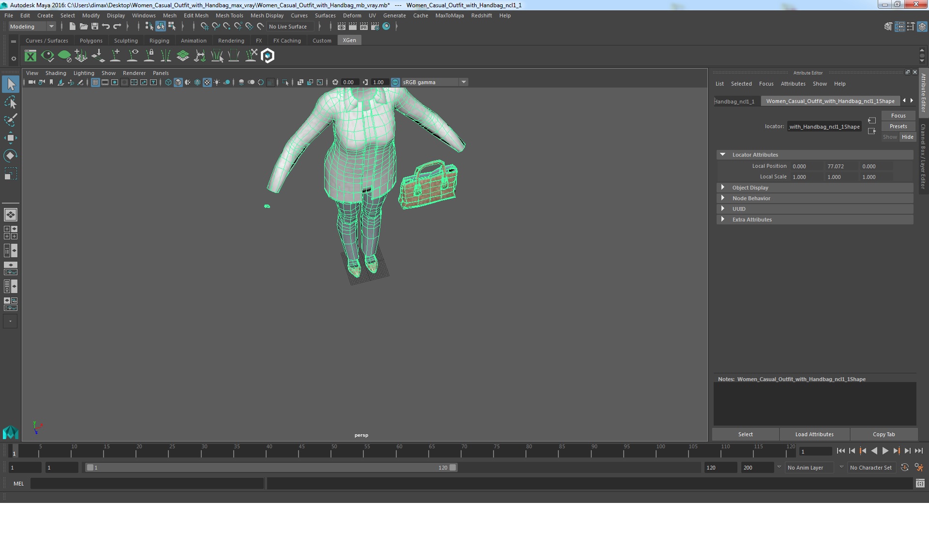Switch to the Rigging shelf tab
Screen dimensions: 929x560
[x=159, y=41]
